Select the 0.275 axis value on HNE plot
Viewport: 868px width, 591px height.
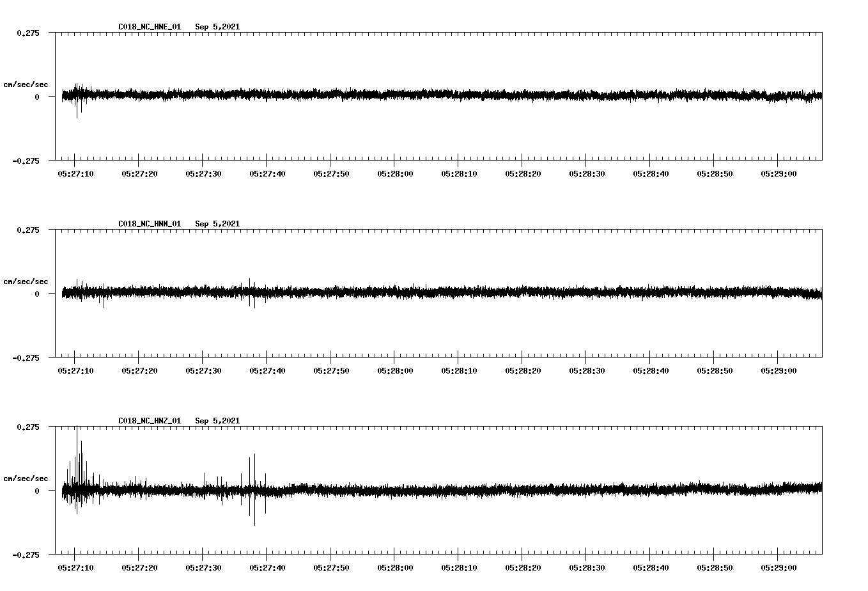click(x=27, y=33)
